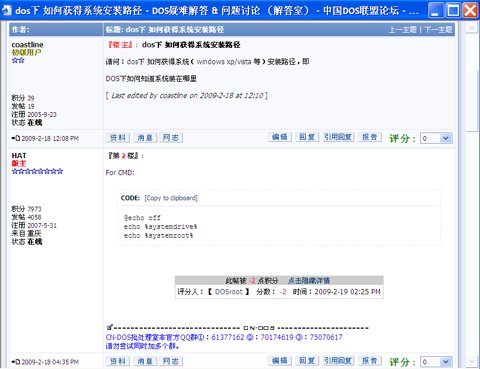Click the vertical scrollbar up arrow
Viewport: 480px width, 369px height.
click(472, 28)
